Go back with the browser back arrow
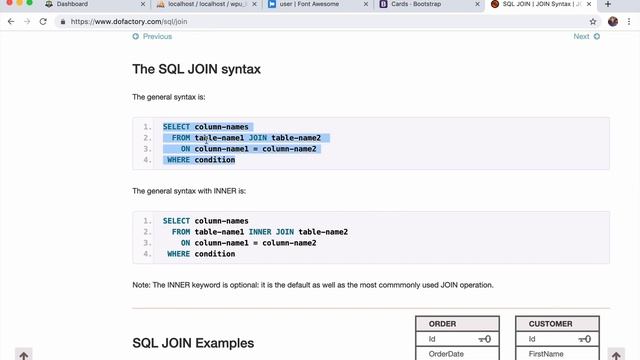 click(11, 22)
